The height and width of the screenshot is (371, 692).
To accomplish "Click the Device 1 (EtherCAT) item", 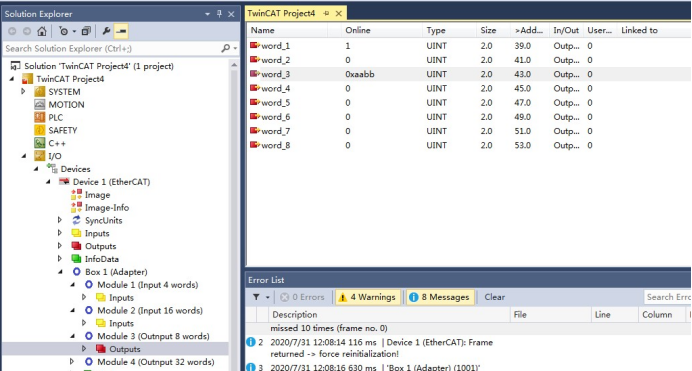I will point(111,182).
